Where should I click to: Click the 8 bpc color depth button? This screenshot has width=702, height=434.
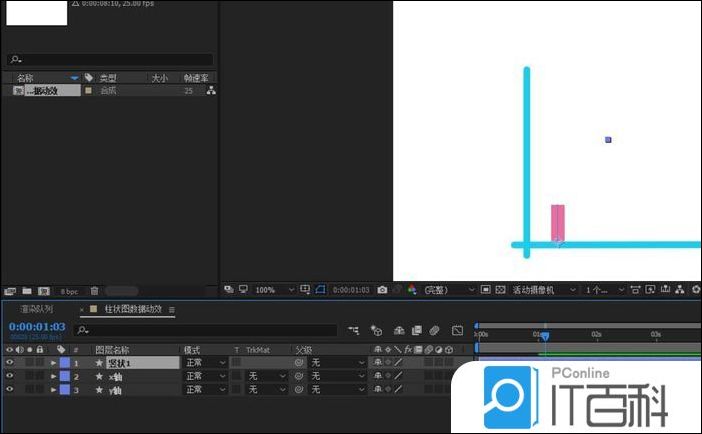point(68,291)
